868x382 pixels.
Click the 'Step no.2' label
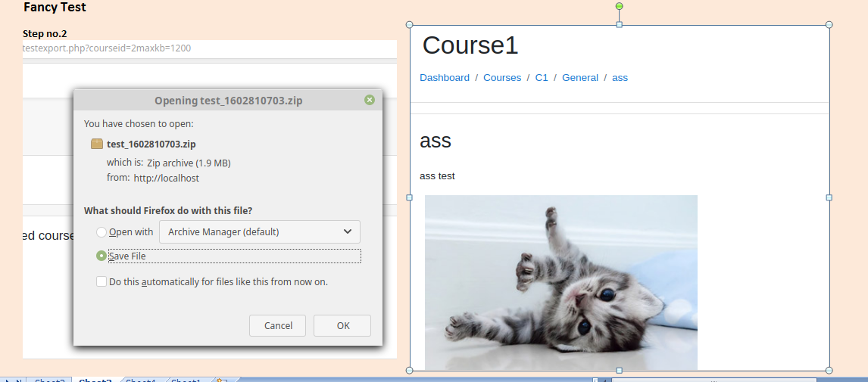point(45,34)
